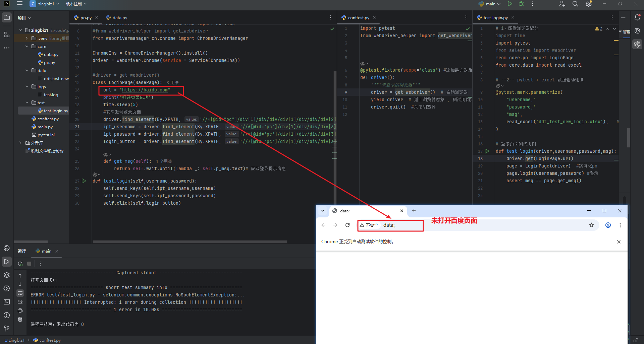Bookmark page with Chrome star icon
This screenshot has width=644, height=344.
[591, 225]
